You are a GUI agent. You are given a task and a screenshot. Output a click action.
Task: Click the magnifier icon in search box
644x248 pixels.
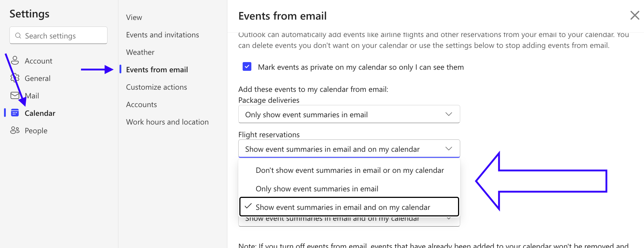tap(18, 36)
